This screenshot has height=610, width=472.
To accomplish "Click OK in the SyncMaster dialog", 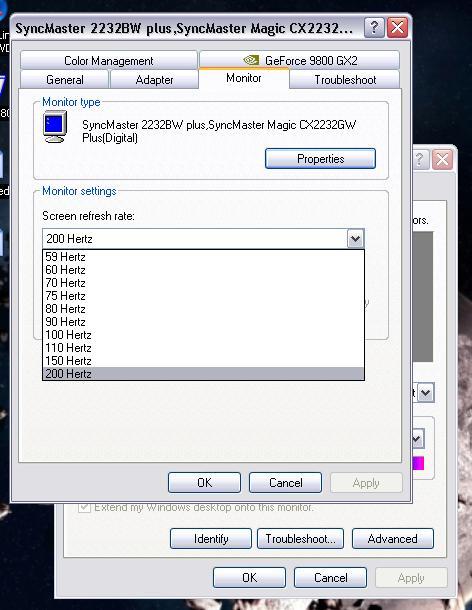I will [x=204, y=483].
